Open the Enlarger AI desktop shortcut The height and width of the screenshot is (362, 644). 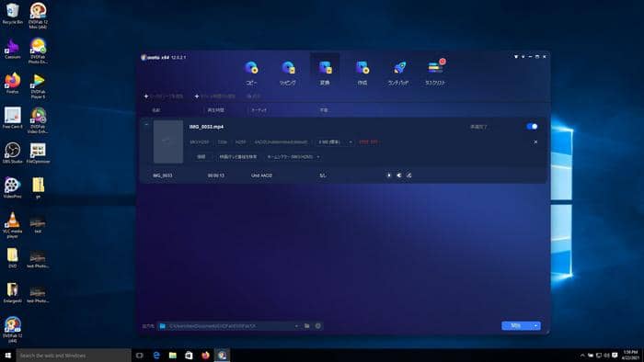tap(12, 292)
